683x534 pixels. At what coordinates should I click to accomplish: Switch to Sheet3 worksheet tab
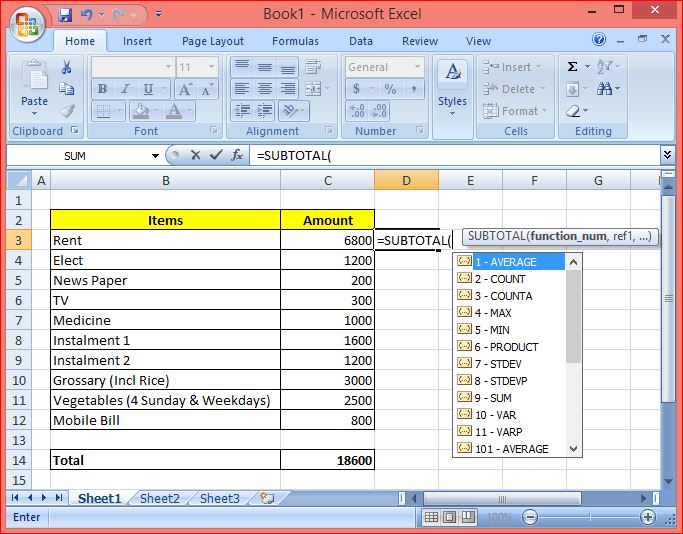click(x=220, y=498)
